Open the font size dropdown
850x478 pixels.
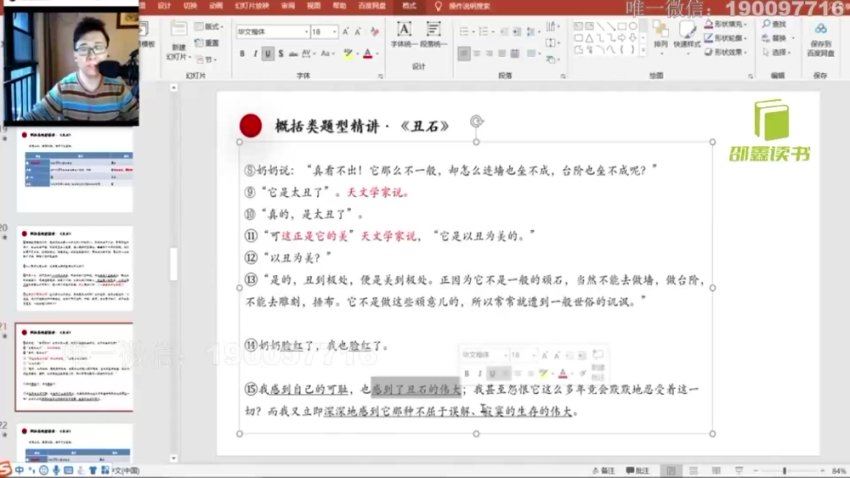click(334, 32)
